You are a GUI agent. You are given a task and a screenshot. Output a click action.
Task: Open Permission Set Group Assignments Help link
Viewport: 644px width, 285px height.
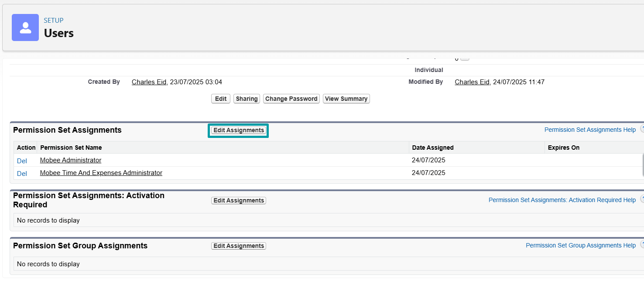(580, 245)
